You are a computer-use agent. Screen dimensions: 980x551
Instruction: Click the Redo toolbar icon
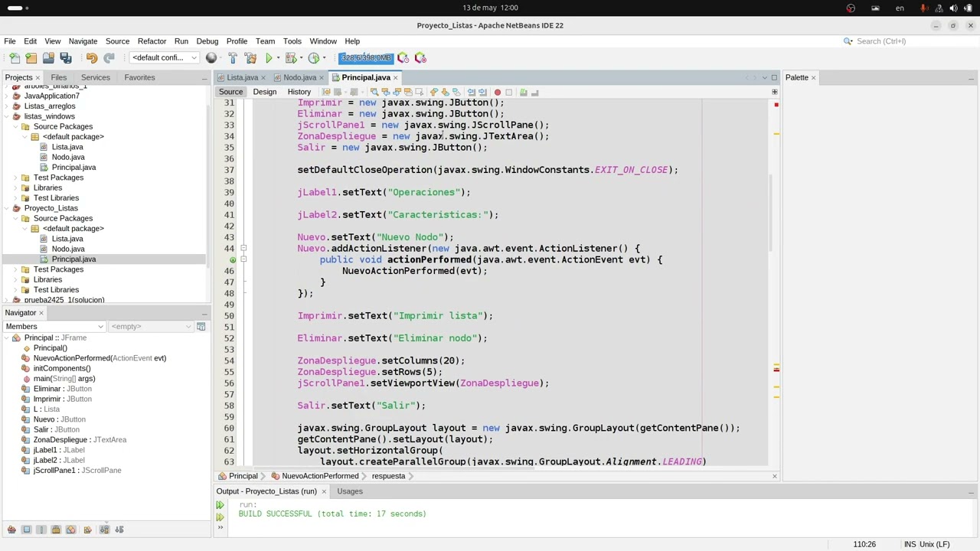click(x=109, y=58)
